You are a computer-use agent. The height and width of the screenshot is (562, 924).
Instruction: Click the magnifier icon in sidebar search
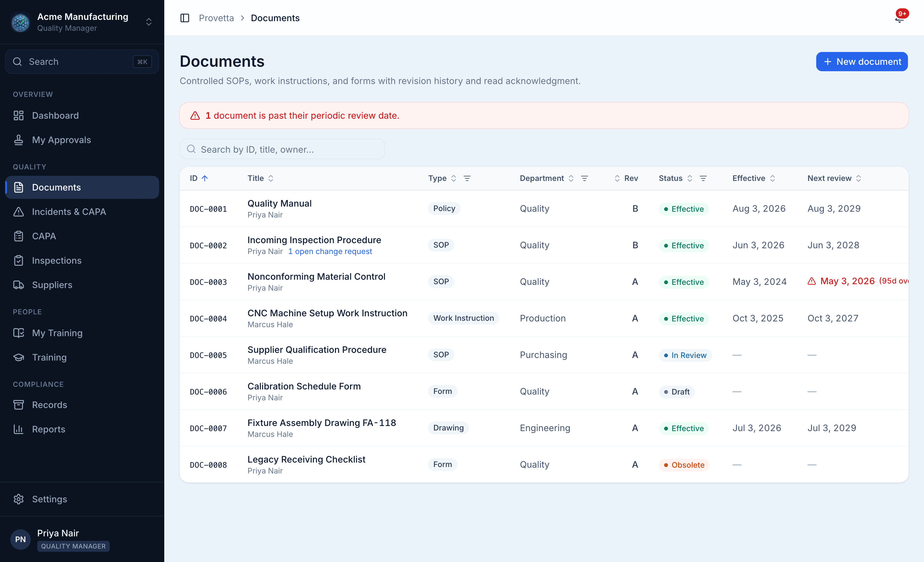tap(17, 62)
